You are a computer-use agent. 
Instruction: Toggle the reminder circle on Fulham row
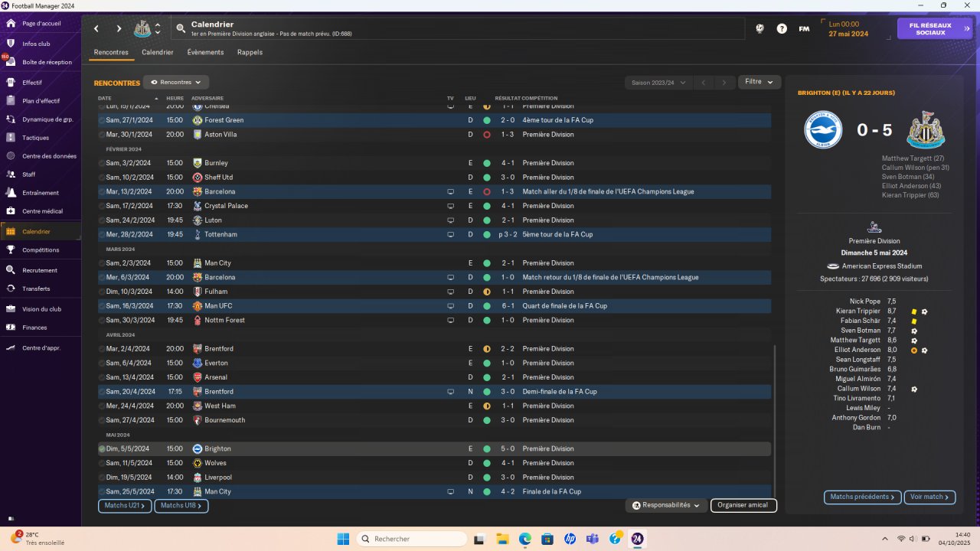pyautogui.click(x=102, y=292)
